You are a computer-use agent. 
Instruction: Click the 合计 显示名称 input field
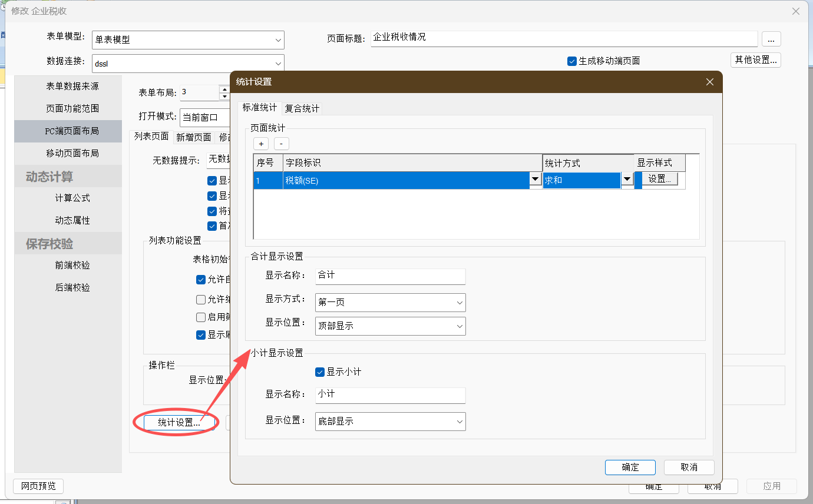coord(390,276)
